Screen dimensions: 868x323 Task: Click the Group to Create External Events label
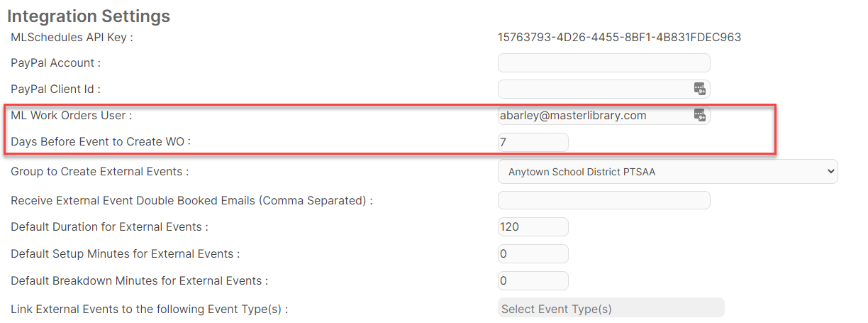pyautogui.click(x=100, y=172)
